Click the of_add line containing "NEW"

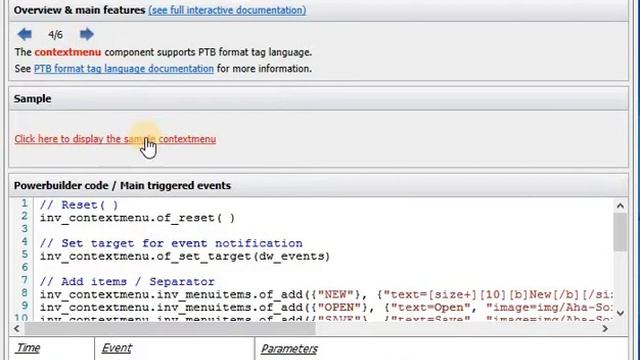[326, 294]
